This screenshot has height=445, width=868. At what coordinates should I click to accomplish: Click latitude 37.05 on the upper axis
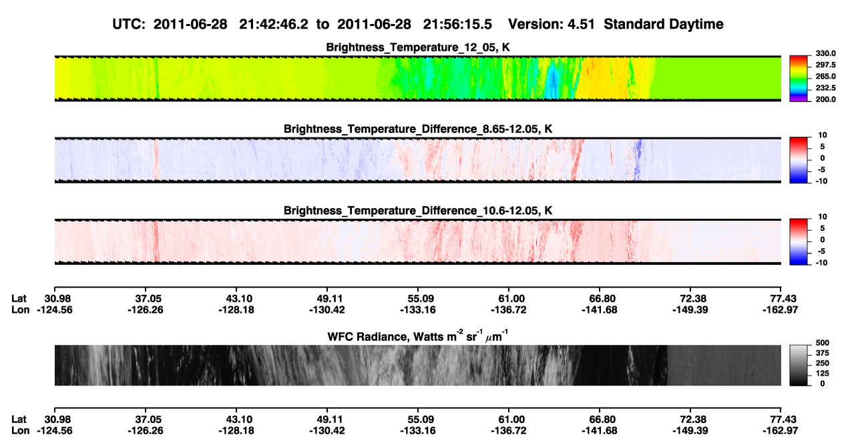coord(148,298)
